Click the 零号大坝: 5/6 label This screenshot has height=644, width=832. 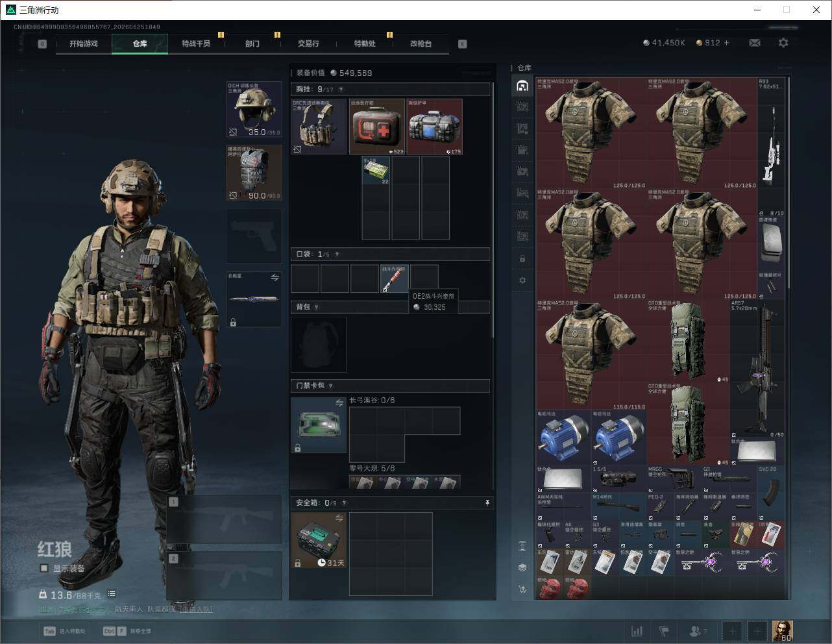point(372,468)
